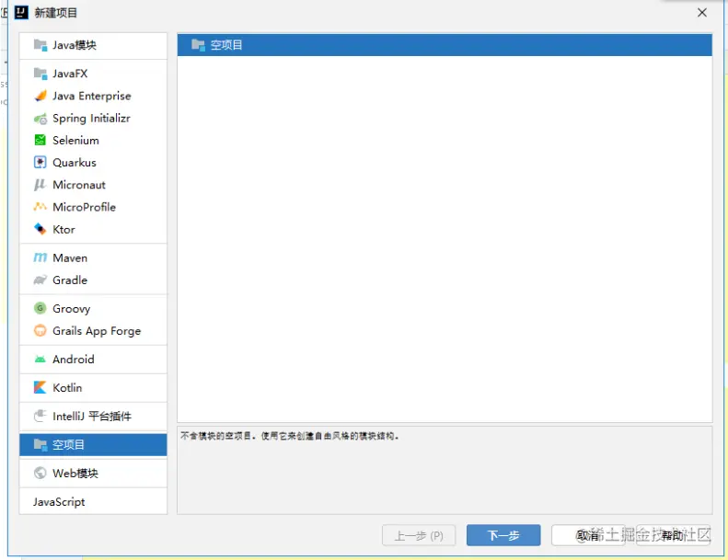Viewport: 728px width, 560px height.
Task: Click the IntelliJ logo in title bar
Action: (21, 13)
